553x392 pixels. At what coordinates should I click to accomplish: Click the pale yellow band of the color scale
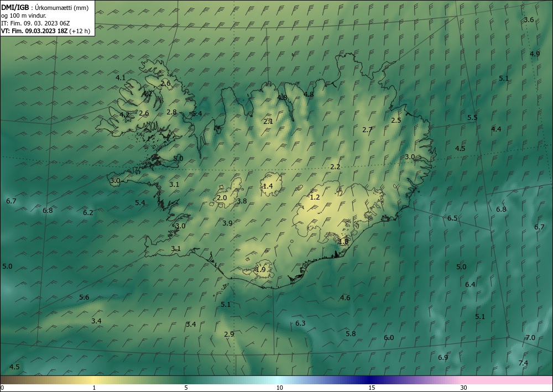[x=93, y=380]
